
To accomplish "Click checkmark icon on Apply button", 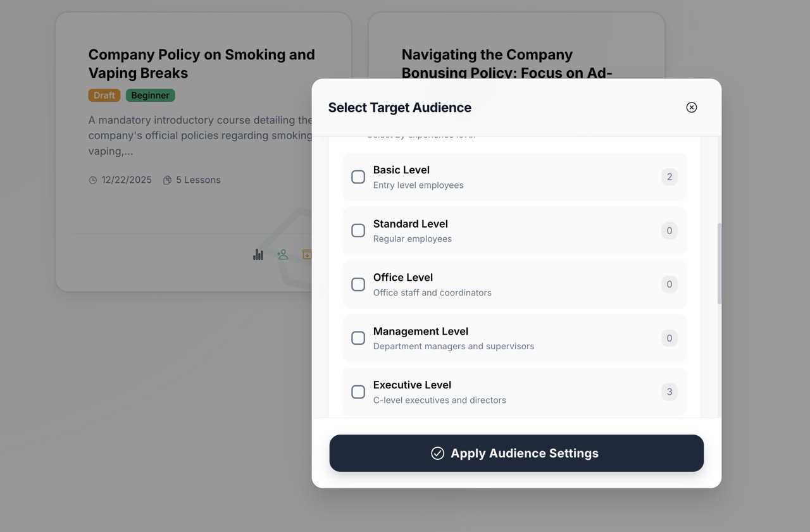I will coord(437,453).
